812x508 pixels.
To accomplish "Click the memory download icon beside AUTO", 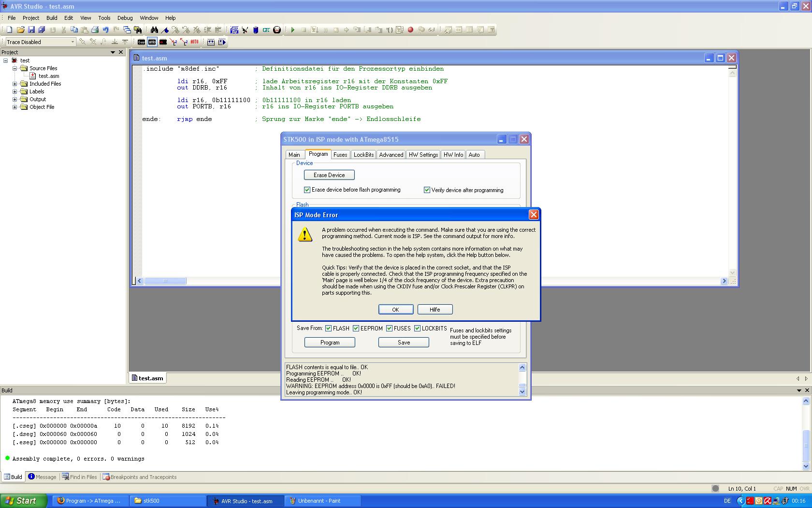I will [211, 42].
